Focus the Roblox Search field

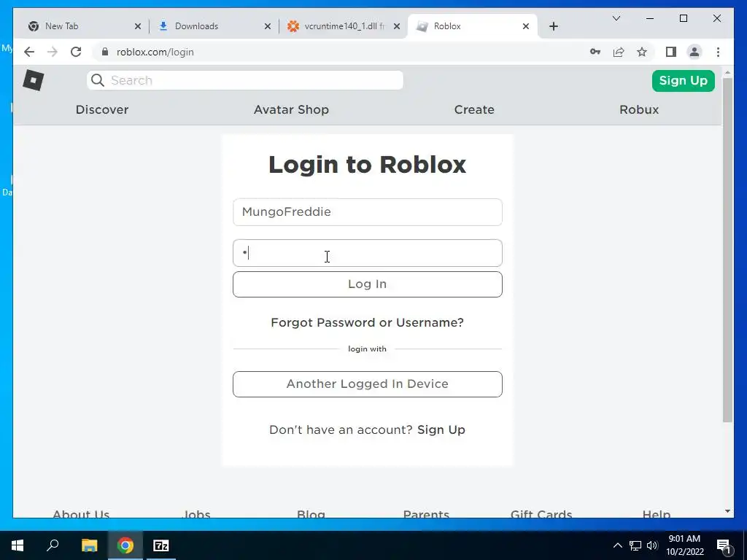pyautogui.click(x=245, y=80)
